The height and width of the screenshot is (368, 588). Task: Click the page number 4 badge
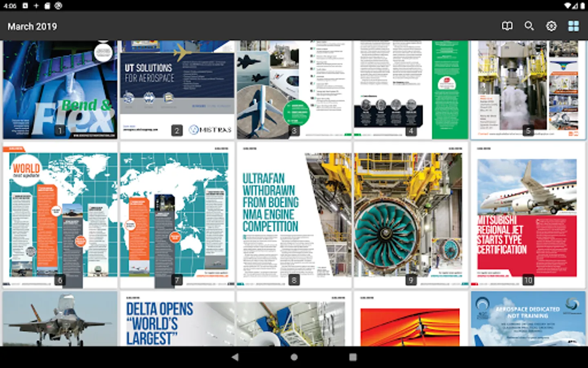[x=411, y=131]
